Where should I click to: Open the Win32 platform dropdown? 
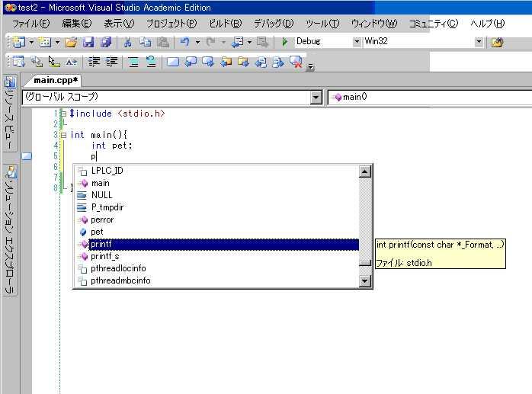point(479,42)
